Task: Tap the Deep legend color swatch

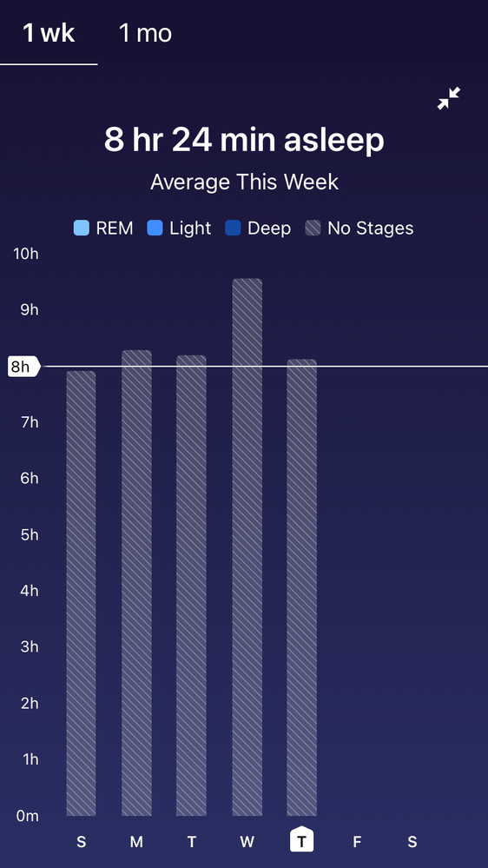Action: 233,228
